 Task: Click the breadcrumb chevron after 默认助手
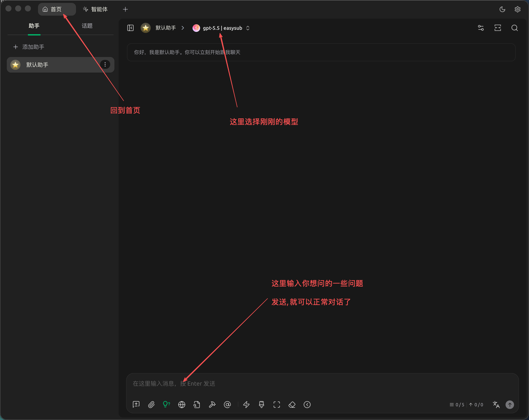click(183, 28)
